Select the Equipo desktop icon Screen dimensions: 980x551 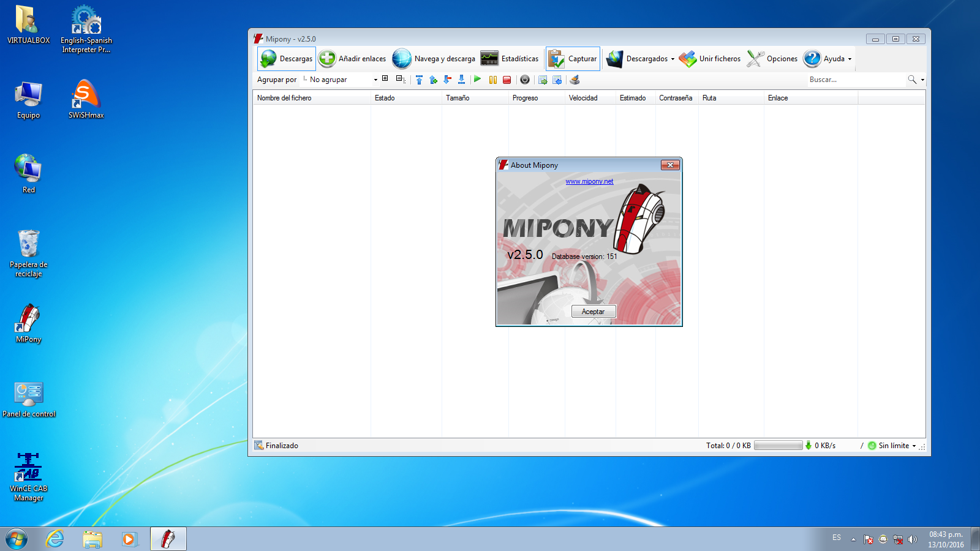click(28, 100)
